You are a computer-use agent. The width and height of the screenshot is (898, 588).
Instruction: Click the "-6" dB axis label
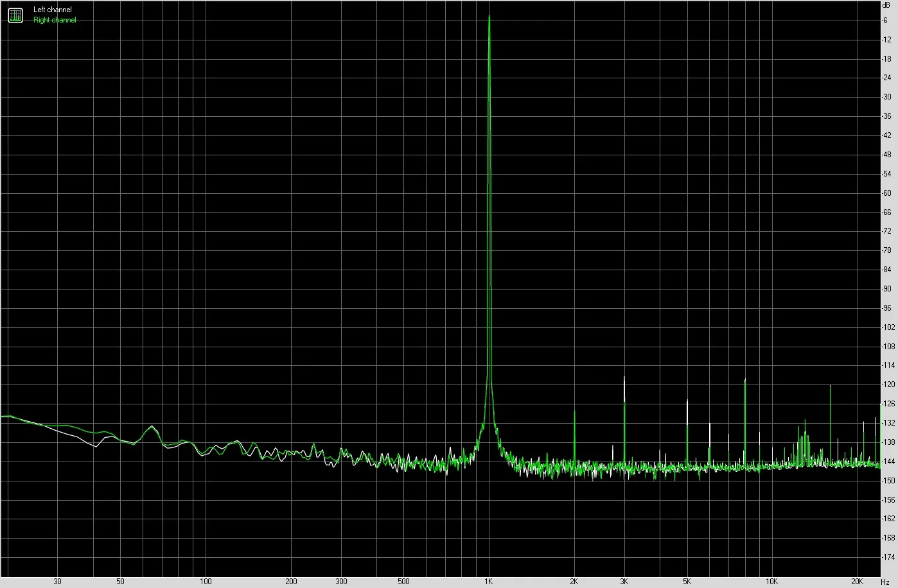click(x=885, y=21)
